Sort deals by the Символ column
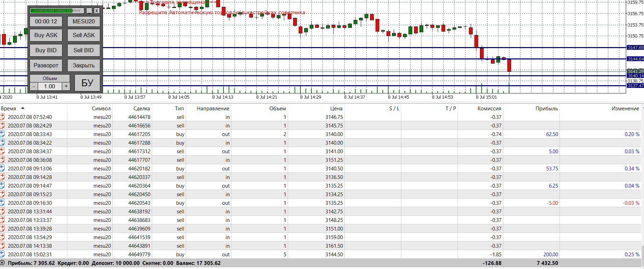Viewport: 644px width, 269px height. [101, 109]
